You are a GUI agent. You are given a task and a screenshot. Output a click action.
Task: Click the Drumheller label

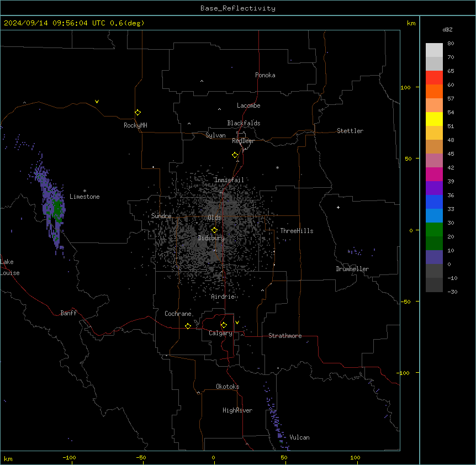coord(352,269)
